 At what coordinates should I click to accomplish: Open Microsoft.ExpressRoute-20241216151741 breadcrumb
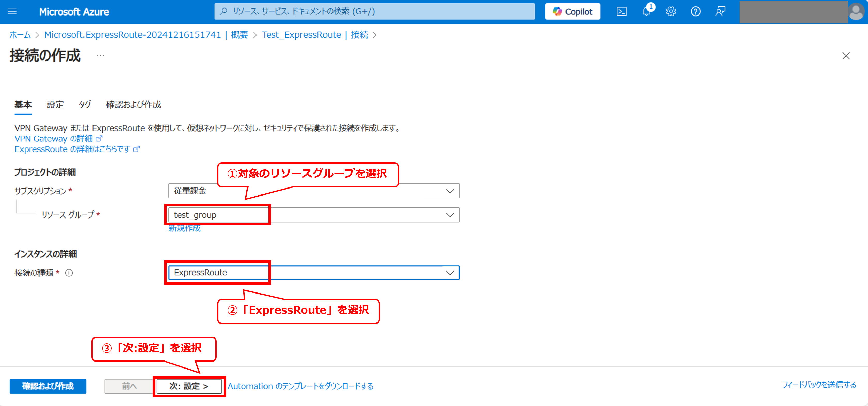[146, 35]
